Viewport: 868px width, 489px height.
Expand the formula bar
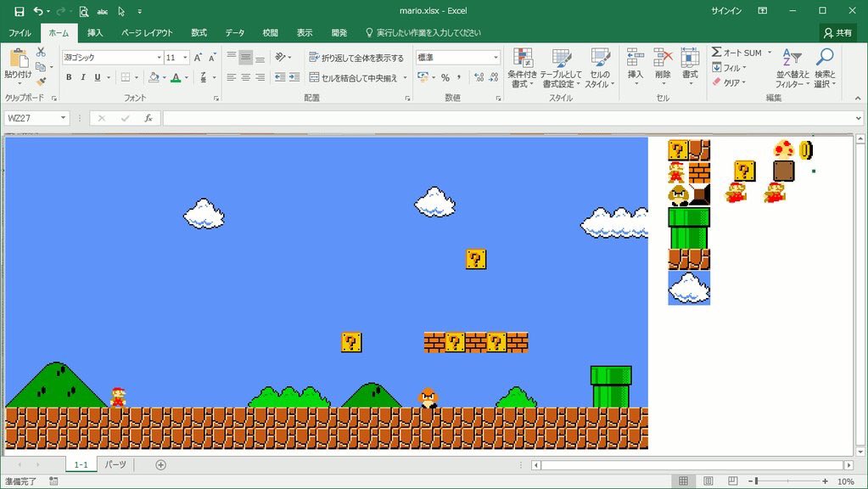click(x=859, y=118)
